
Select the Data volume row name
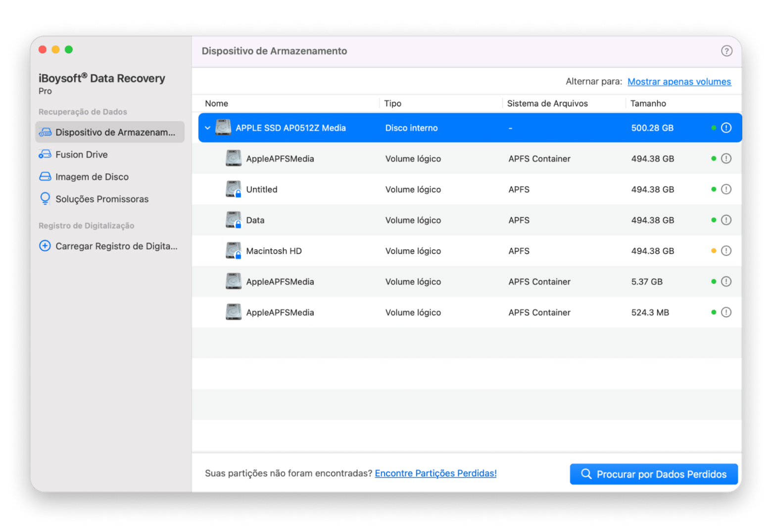tap(255, 220)
